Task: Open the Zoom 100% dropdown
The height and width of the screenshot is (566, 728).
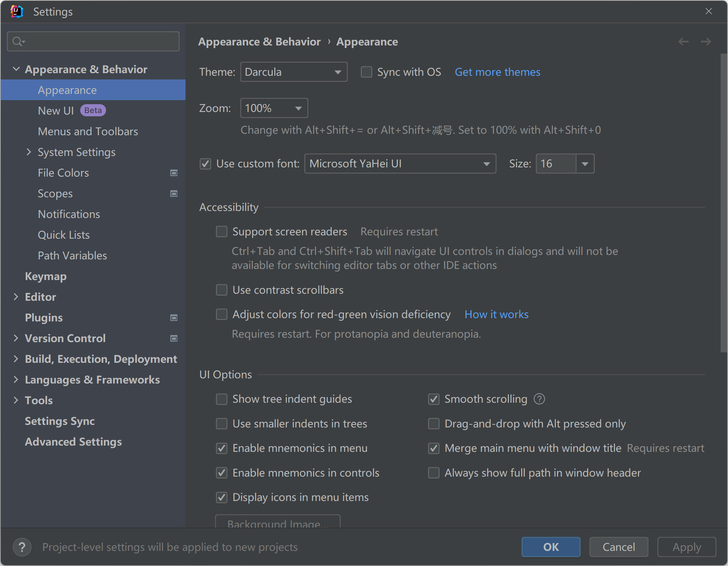Action: pyautogui.click(x=274, y=108)
